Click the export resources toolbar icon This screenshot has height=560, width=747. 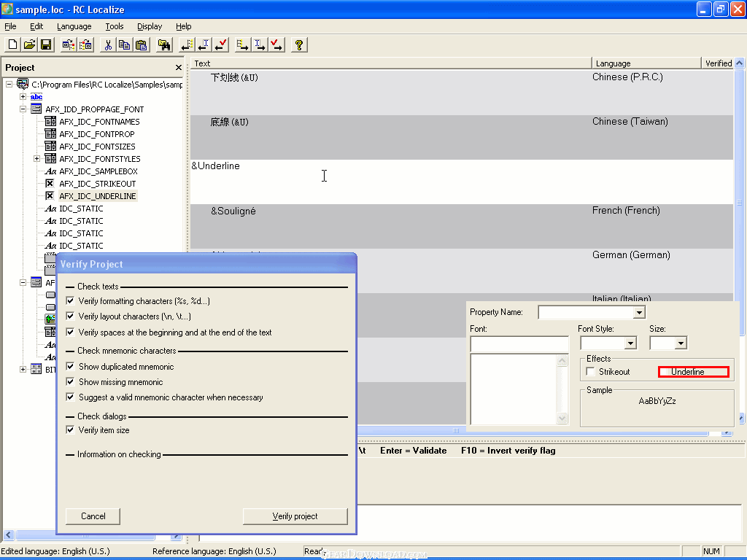coord(86,44)
